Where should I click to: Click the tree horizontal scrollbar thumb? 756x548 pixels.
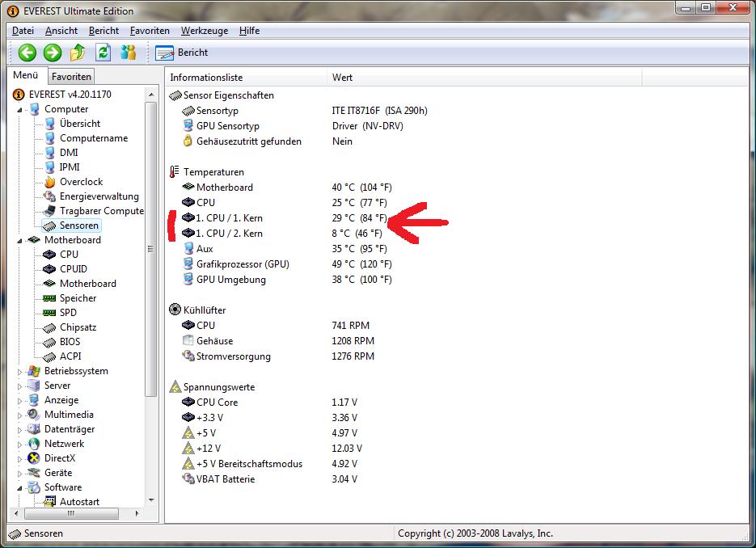point(70,513)
